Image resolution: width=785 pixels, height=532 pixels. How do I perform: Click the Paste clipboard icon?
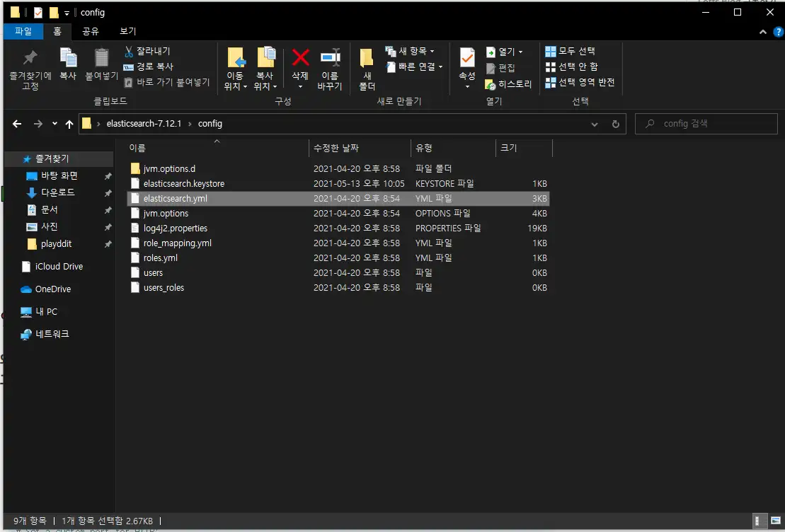[102, 57]
